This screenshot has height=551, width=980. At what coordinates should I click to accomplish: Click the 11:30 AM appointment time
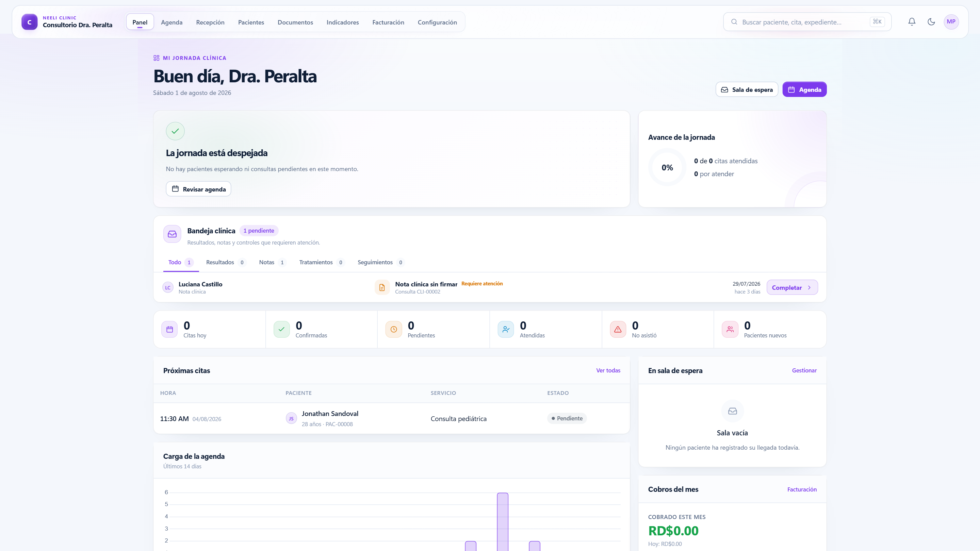click(174, 419)
